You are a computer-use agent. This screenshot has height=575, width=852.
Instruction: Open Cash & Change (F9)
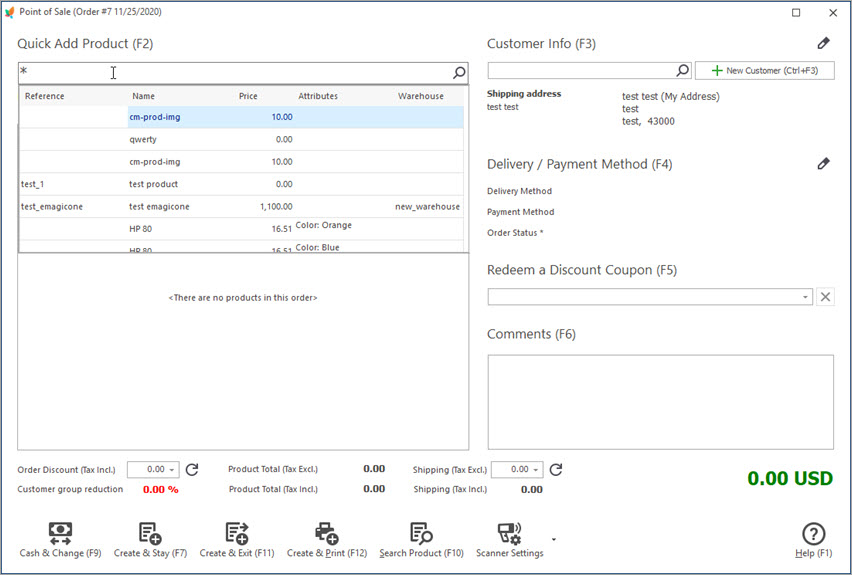tap(60, 540)
